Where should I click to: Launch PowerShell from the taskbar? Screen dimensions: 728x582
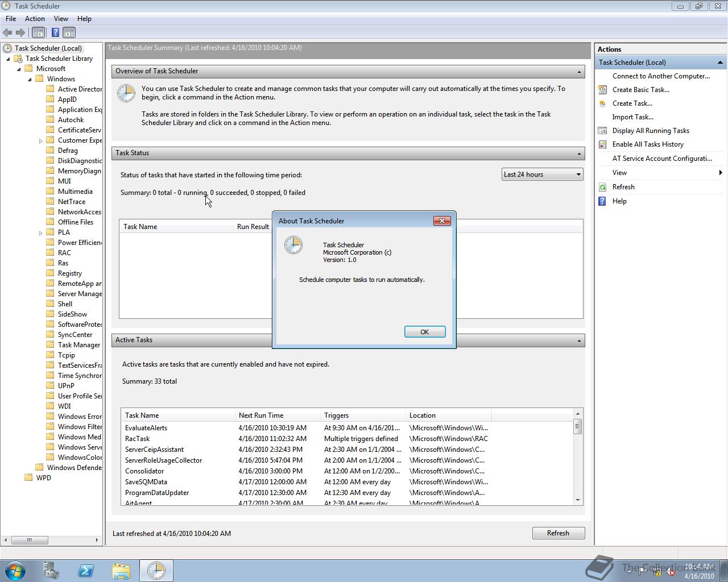(x=86, y=570)
